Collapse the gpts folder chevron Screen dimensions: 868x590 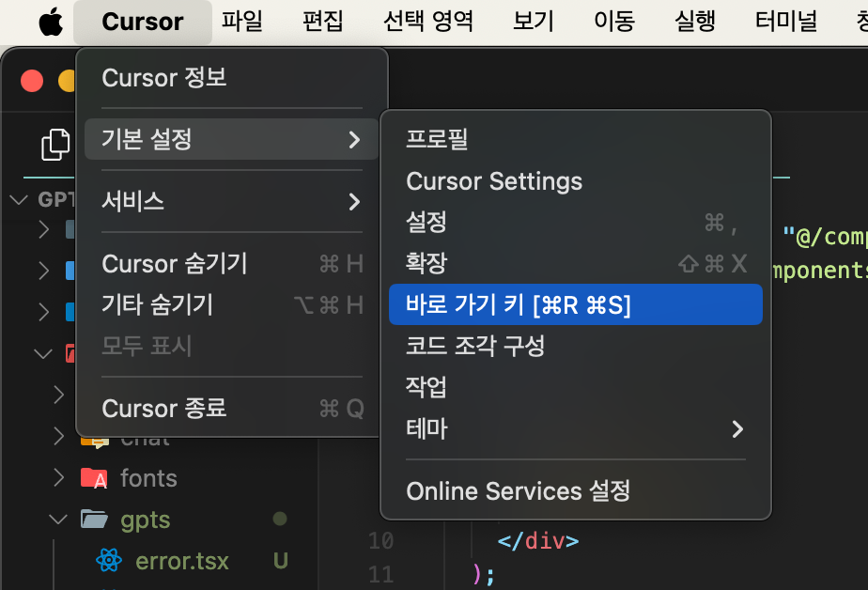pos(58,520)
